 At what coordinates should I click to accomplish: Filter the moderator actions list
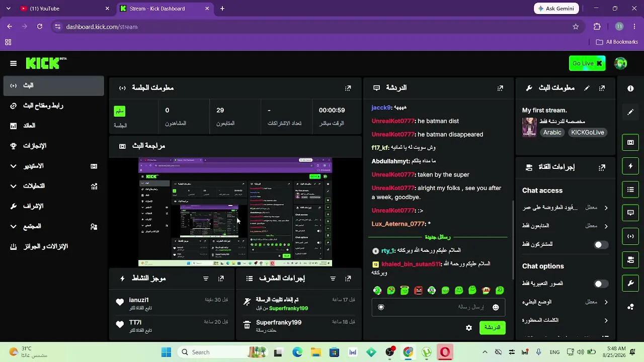click(x=333, y=279)
